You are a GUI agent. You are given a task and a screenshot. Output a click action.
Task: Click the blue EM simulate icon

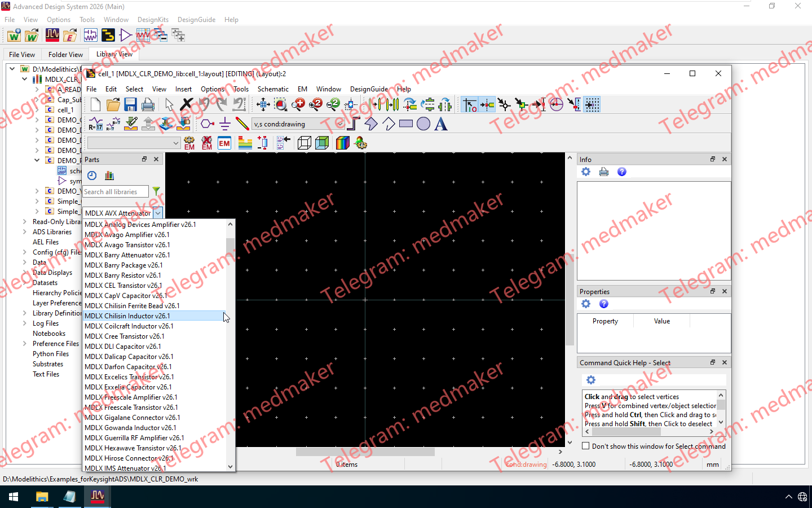click(x=224, y=143)
